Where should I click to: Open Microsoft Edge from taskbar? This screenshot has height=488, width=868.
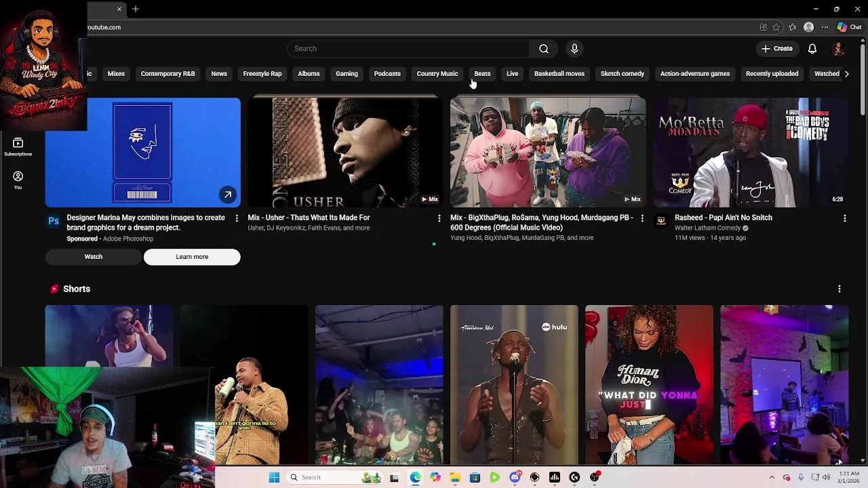(x=415, y=477)
